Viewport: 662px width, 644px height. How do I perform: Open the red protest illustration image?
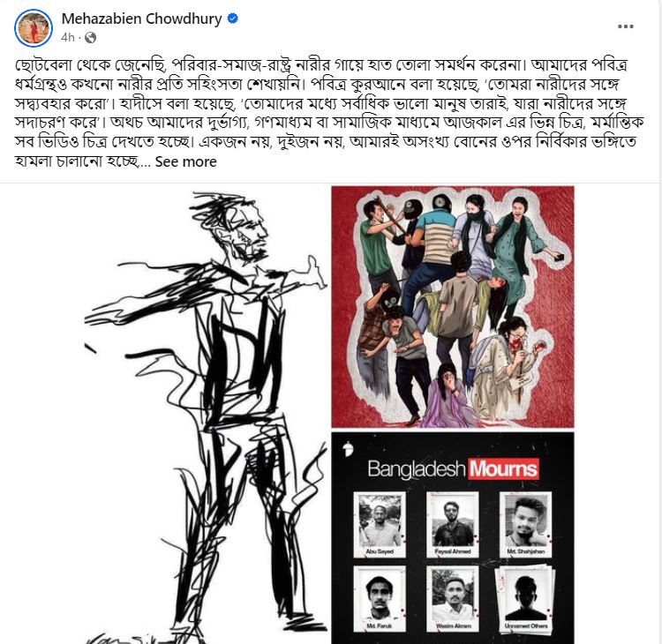(x=453, y=307)
